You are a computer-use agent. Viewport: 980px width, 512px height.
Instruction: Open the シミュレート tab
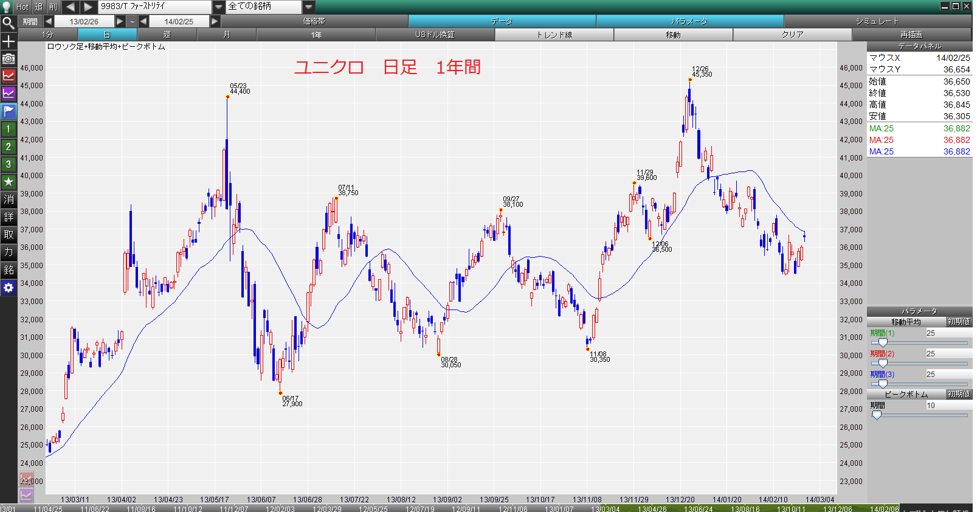(877, 21)
